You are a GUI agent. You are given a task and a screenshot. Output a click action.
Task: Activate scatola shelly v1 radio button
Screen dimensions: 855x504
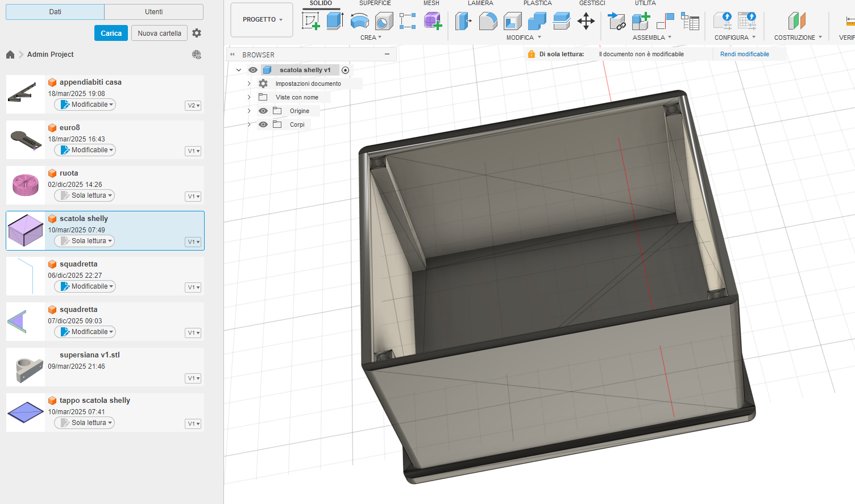(x=345, y=70)
